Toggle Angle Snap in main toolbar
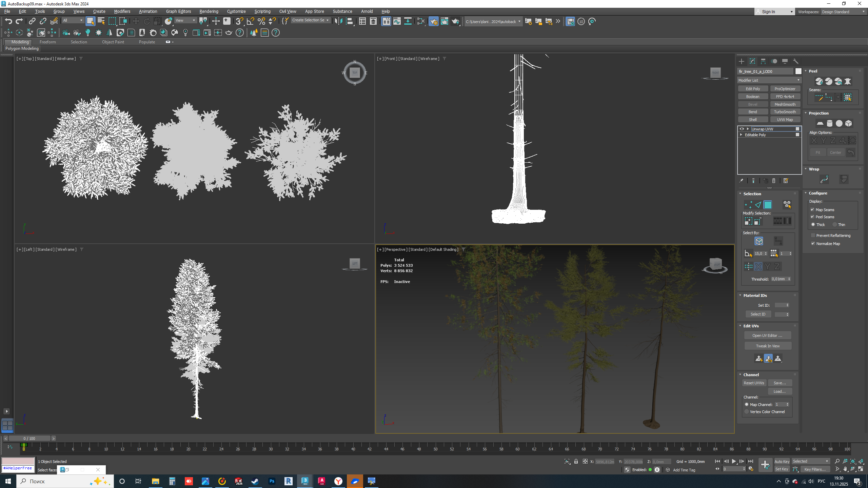This screenshot has width=868, height=488. tap(251, 21)
